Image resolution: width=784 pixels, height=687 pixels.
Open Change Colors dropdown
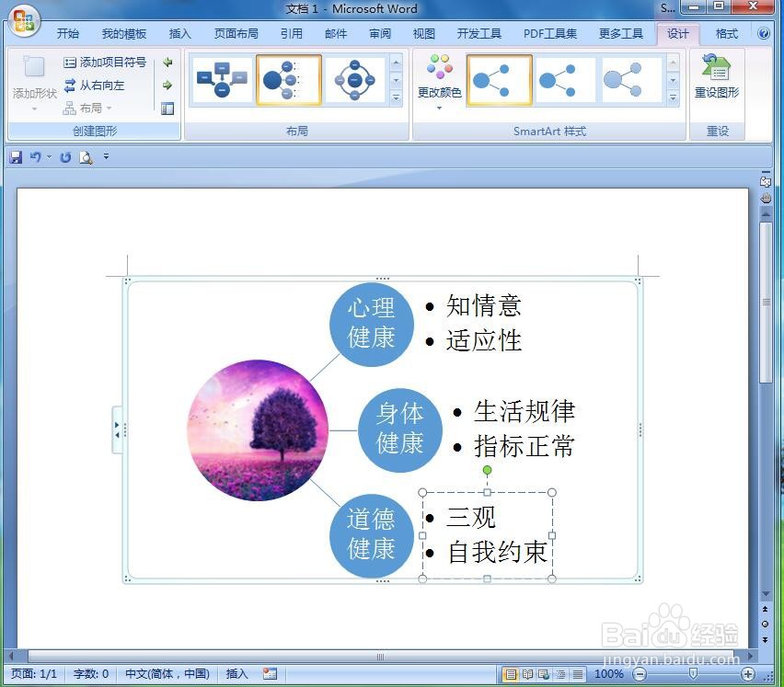pyautogui.click(x=440, y=82)
